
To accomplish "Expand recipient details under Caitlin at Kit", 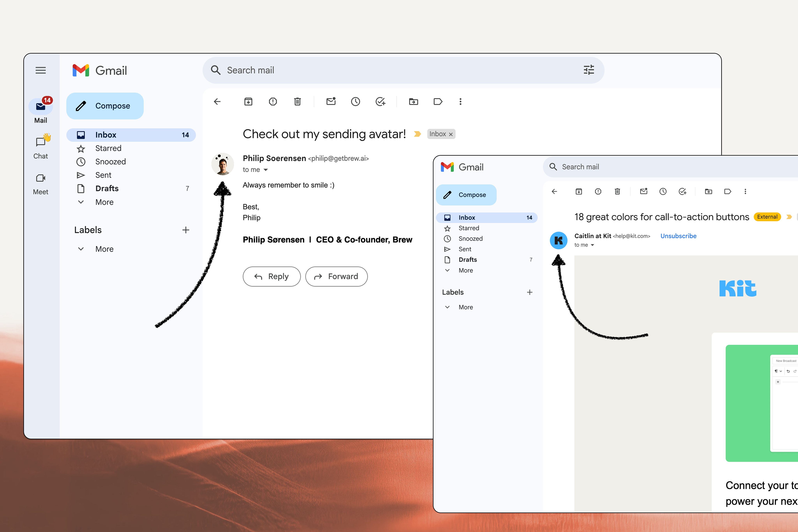I will (x=592, y=245).
